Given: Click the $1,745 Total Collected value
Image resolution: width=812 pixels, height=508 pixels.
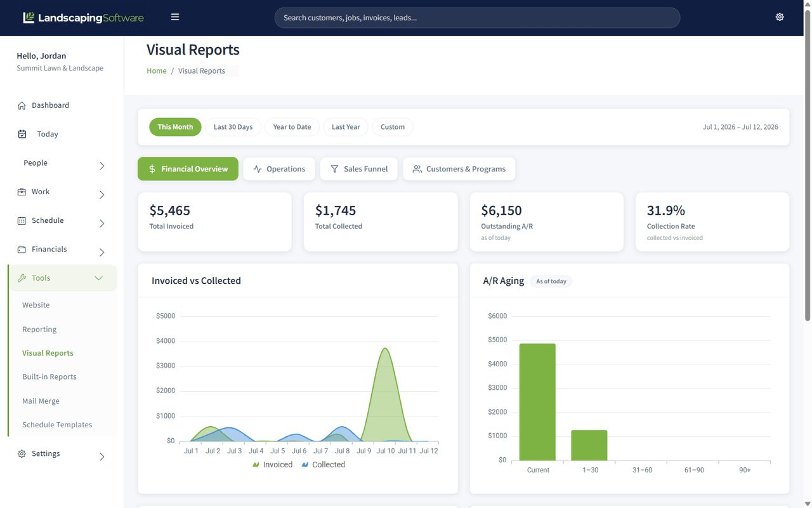Looking at the screenshot, I should point(336,210).
